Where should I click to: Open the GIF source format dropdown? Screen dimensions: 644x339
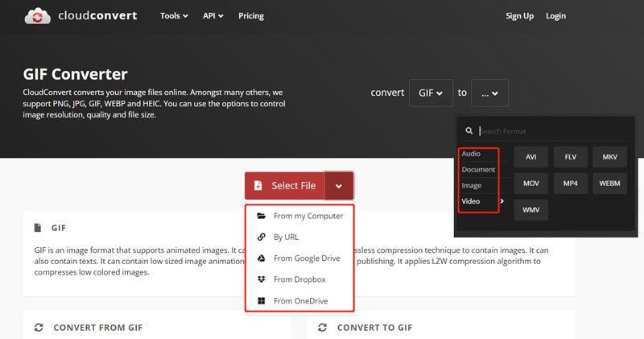tap(431, 93)
